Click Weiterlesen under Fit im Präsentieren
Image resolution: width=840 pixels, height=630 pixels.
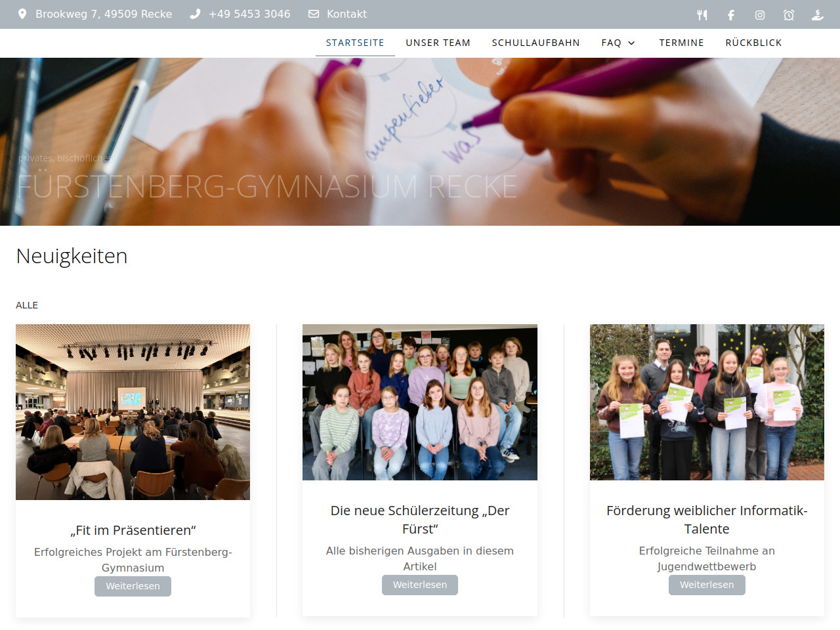133,586
